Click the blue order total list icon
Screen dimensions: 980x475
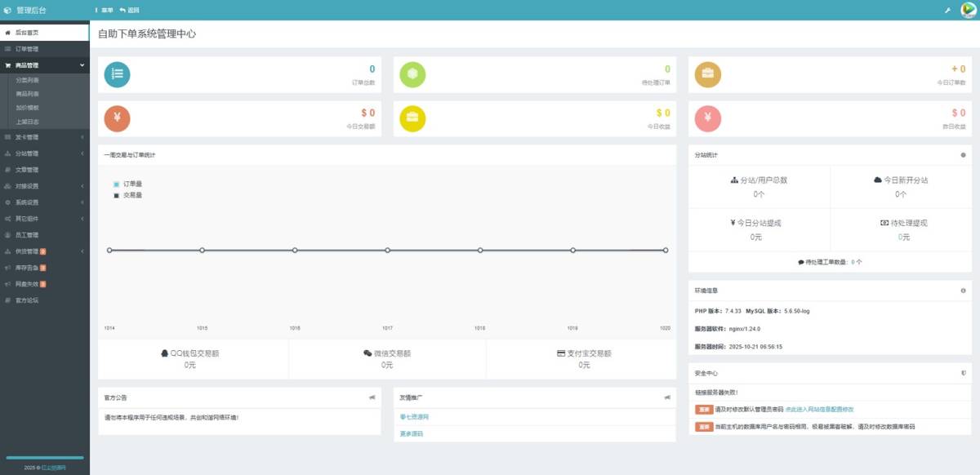(x=117, y=75)
